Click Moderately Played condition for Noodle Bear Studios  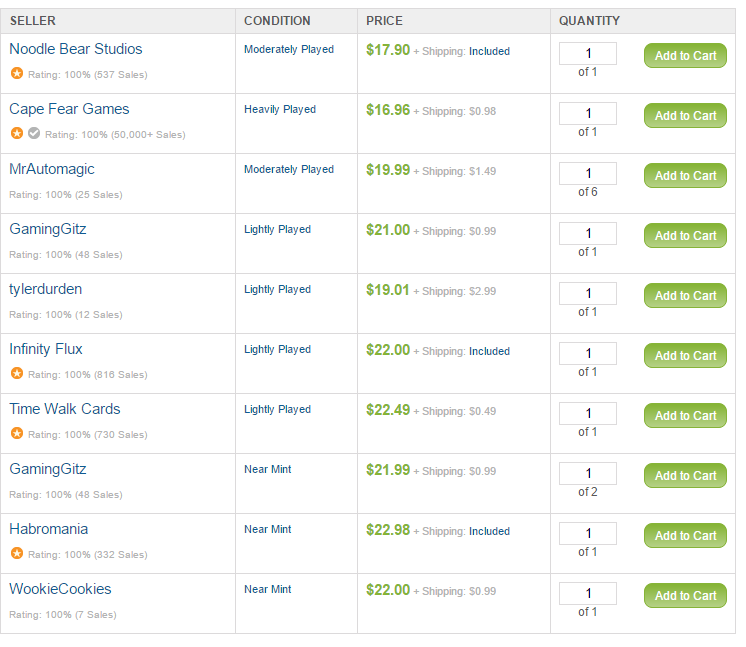(x=289, y=49)
